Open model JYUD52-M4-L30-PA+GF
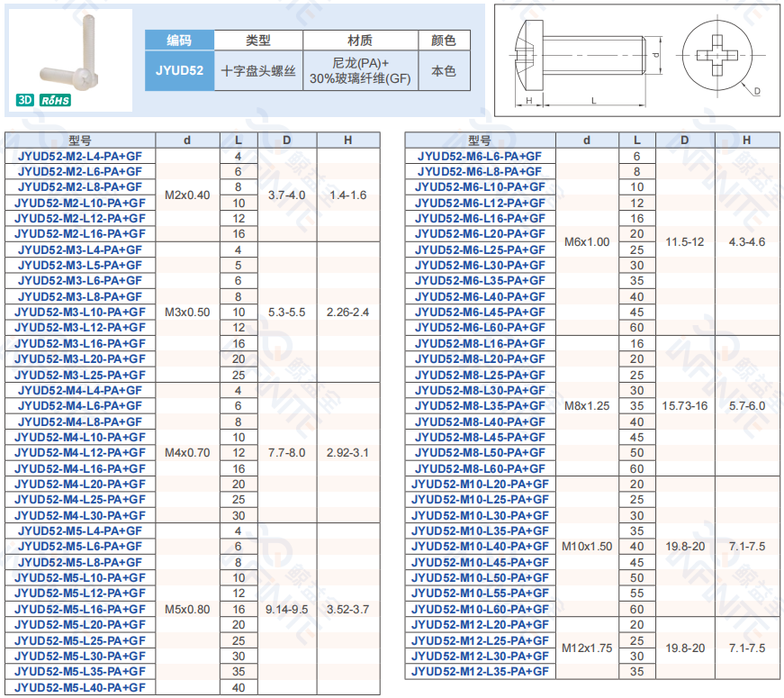The height and width of the screenshot is (698, 784). tap(80, 515)
